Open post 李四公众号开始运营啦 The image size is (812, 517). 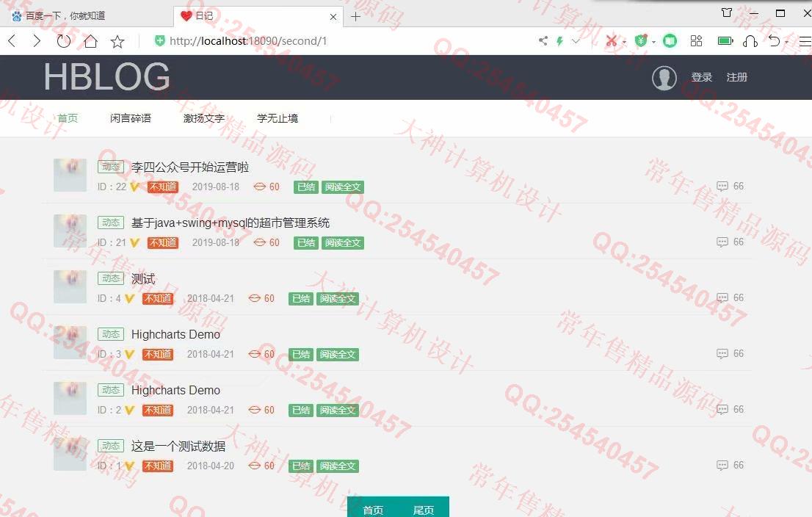click(190, 167)
